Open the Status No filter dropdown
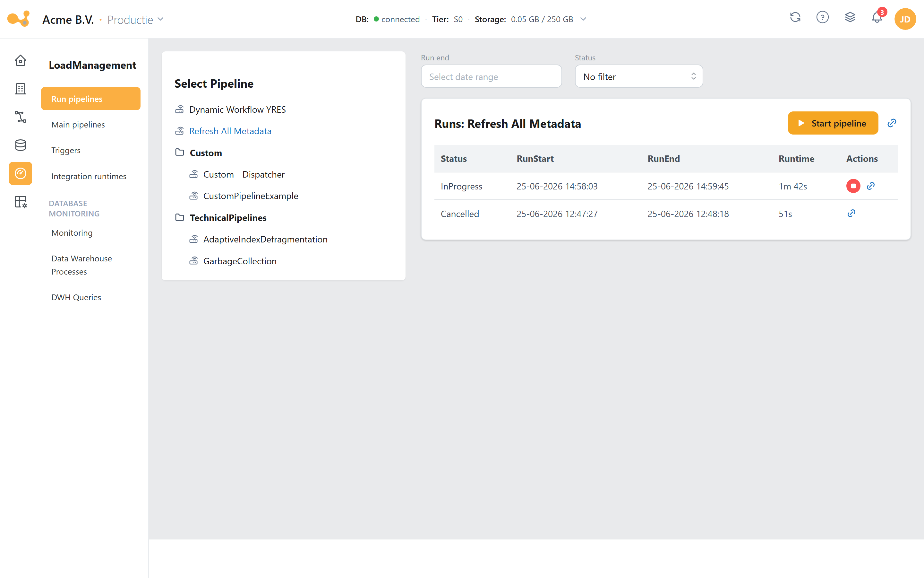 (639, 76)
